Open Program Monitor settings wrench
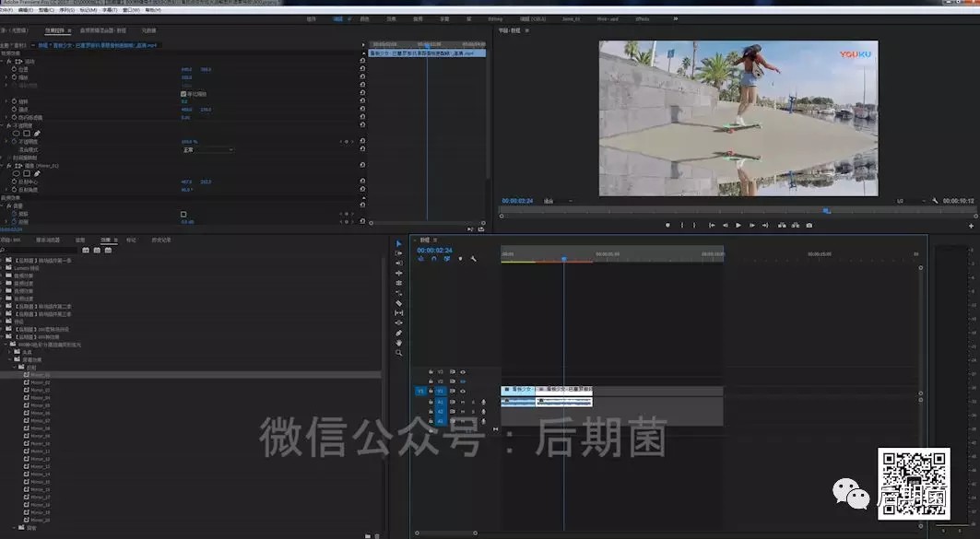980x539 pixels. pos(935,201)
